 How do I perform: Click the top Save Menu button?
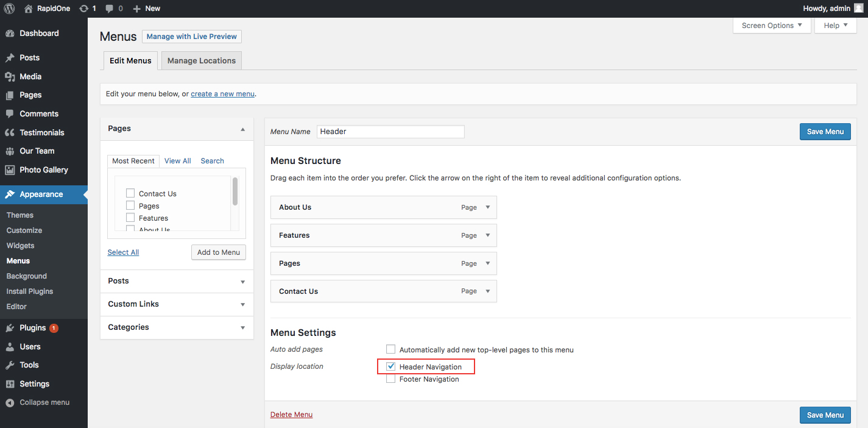(x=825, y=132)
